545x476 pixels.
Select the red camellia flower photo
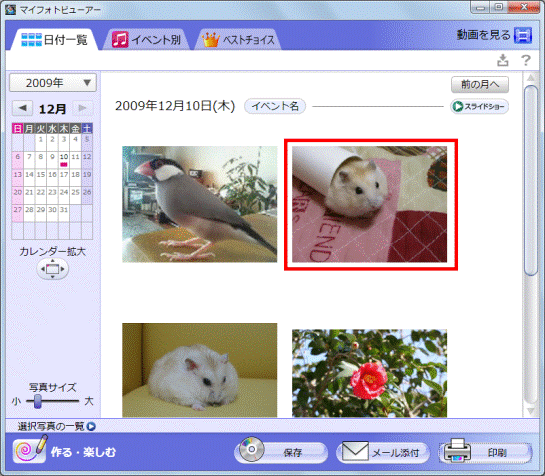pos(369,373)
